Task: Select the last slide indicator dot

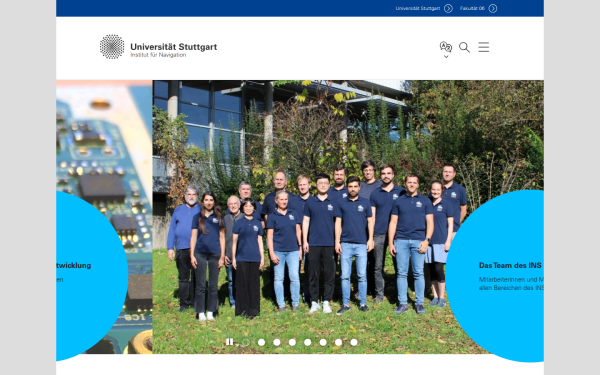Action: 354,342
